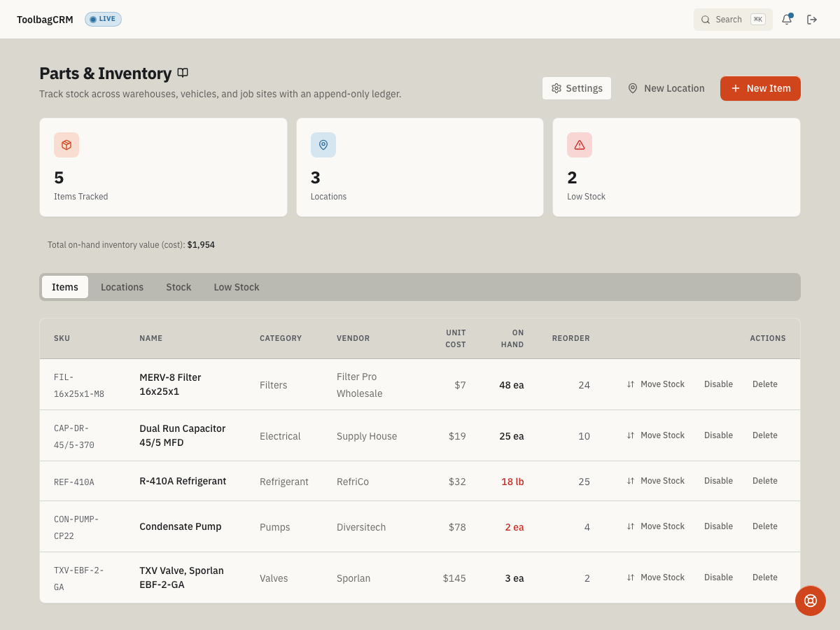
Task: Delete the TXV Valve item
Action: 765,577
